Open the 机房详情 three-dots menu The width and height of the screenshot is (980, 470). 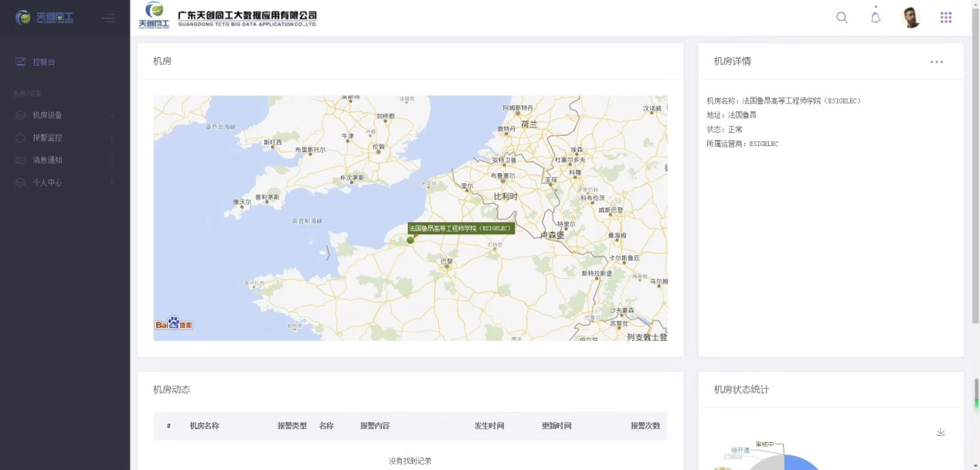937,62
